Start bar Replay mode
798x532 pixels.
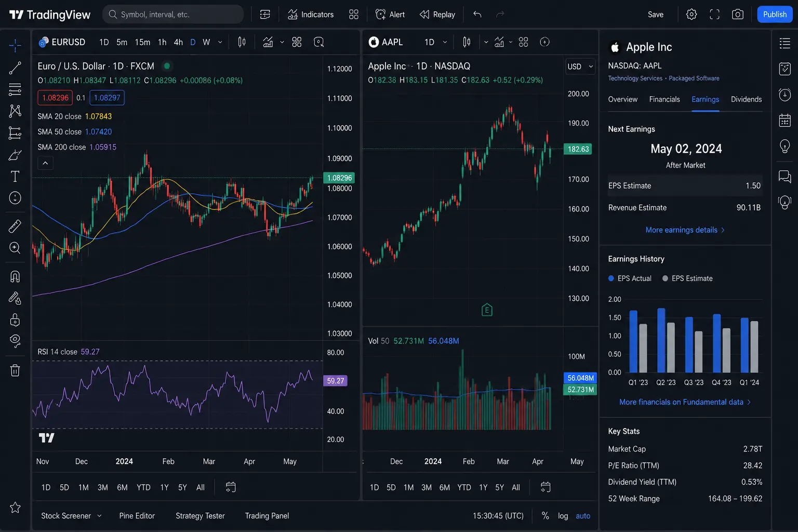tap(437, 15)
